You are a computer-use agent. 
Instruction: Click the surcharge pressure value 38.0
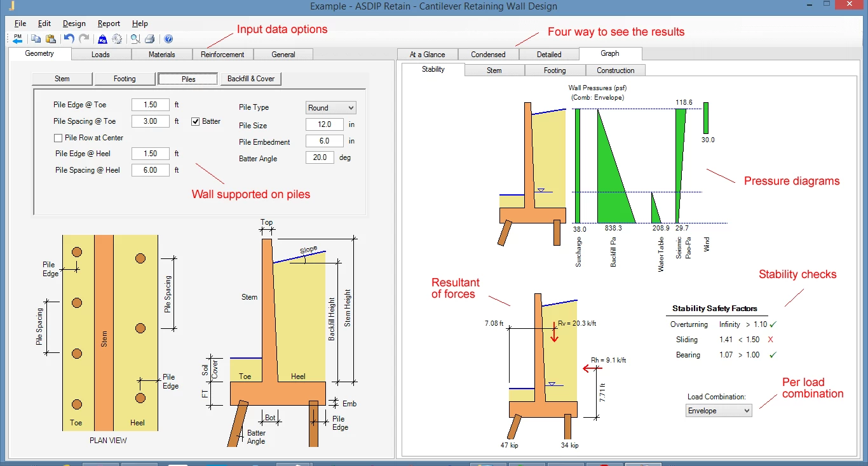[x=580, y=229]
